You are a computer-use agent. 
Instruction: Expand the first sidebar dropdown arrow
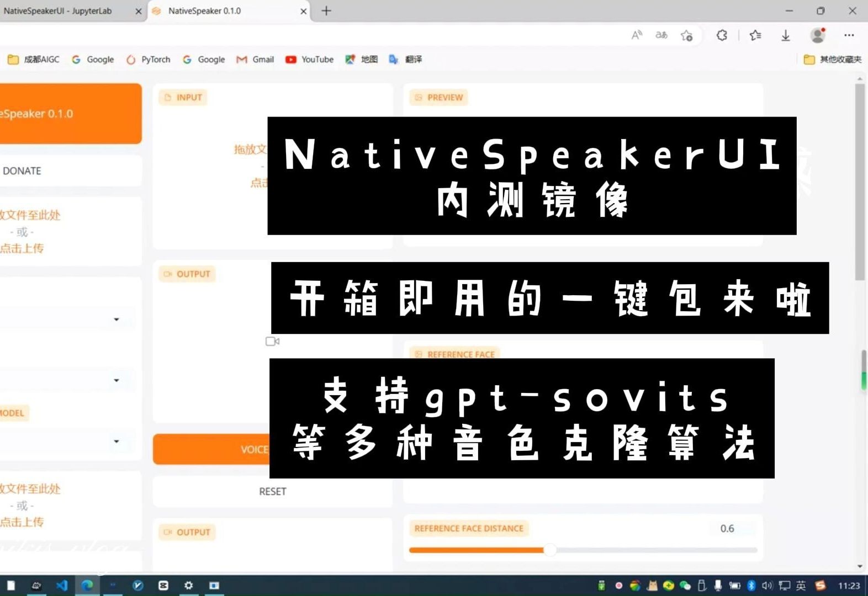pos(117,320)
